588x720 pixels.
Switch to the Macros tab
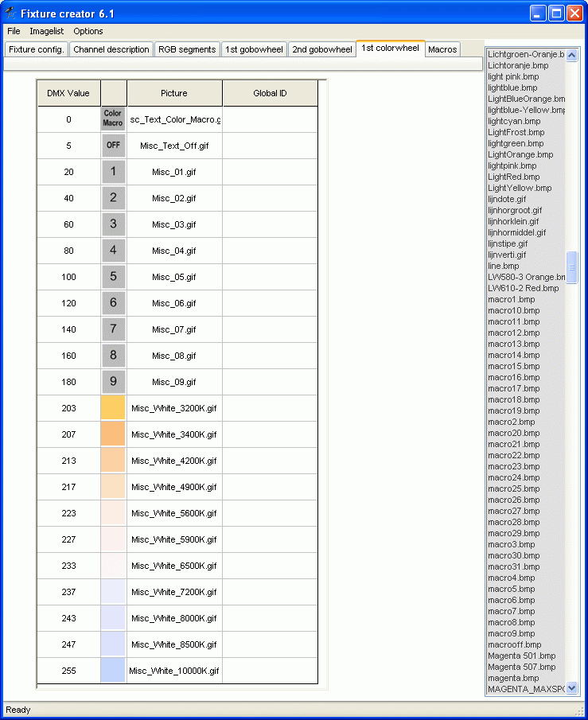pyautogui.click(x=442, y=49)
